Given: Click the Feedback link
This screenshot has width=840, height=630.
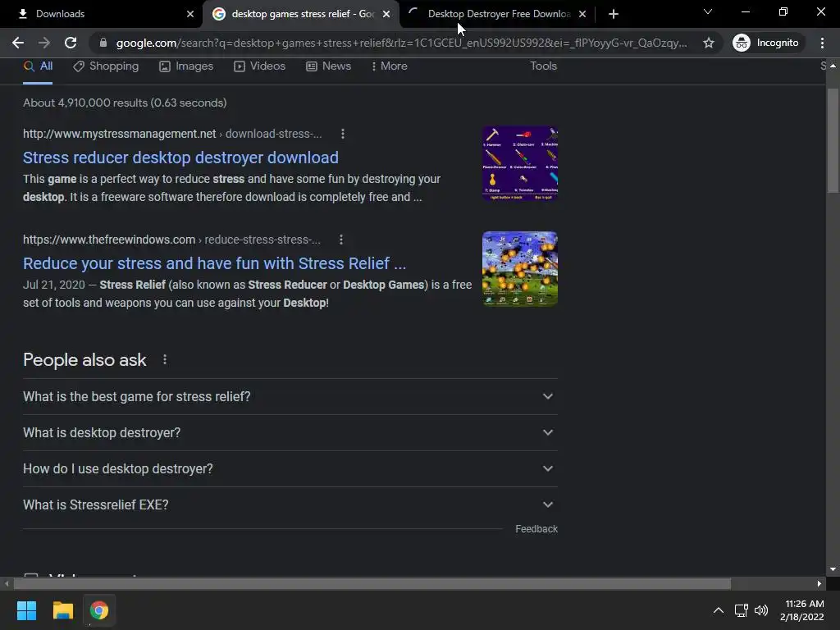Looking at the screenshot, I should pos(536,529).
